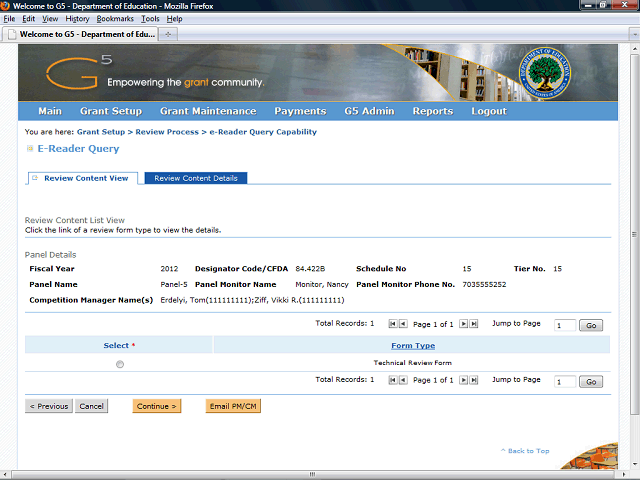Screen dimensions: 640x480
Task: Click Review Process breadcrumb link
Action: (167, 132)
